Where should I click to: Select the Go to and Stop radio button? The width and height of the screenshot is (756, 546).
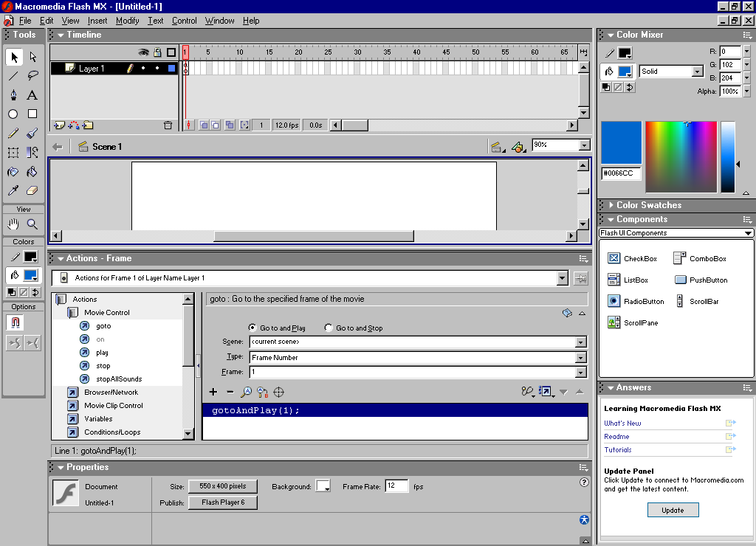tap(329, 328)
